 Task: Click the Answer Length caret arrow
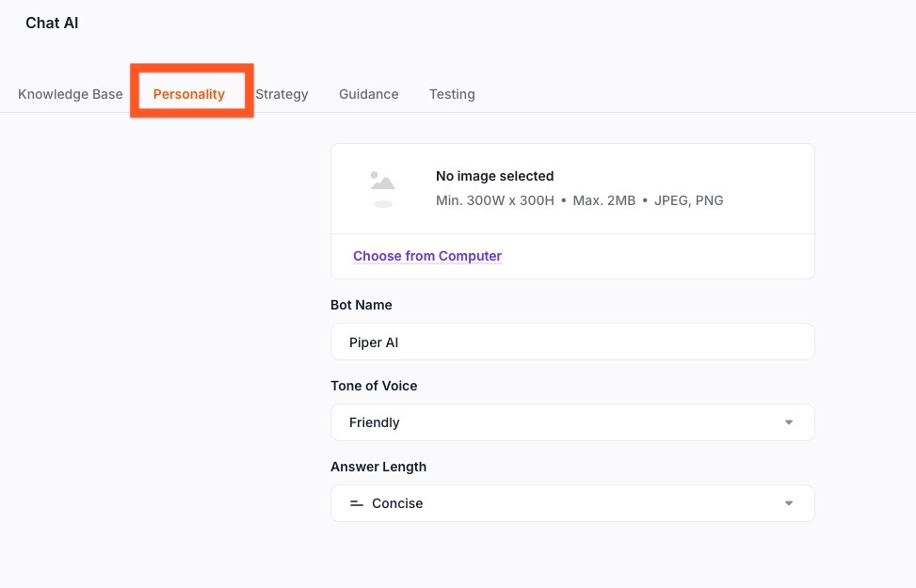pyautogui.click(x=789, y=503)
